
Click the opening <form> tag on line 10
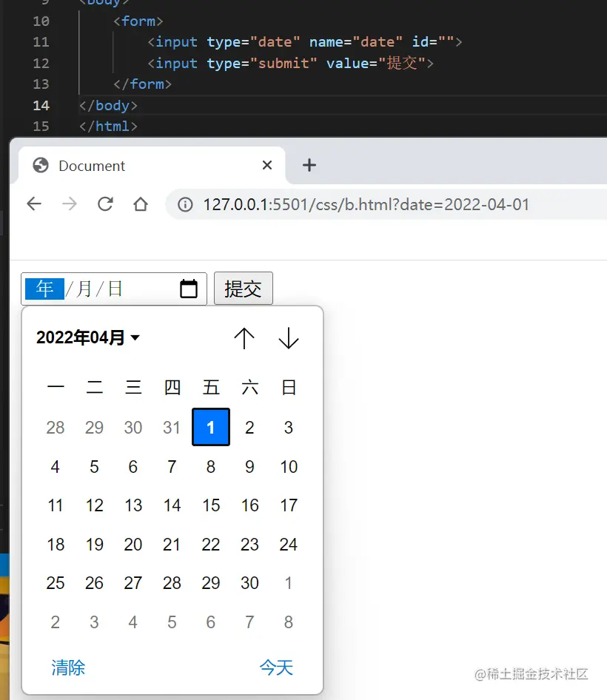click(138, 21)
